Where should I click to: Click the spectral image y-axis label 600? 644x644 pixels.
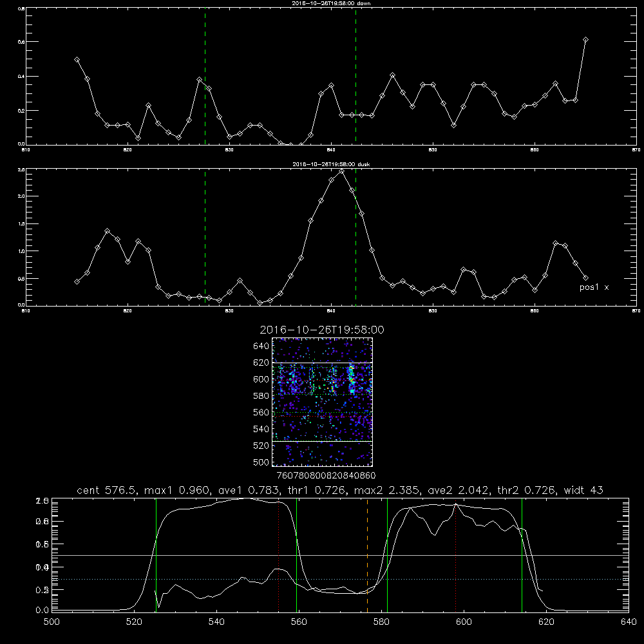pos(261,379)
